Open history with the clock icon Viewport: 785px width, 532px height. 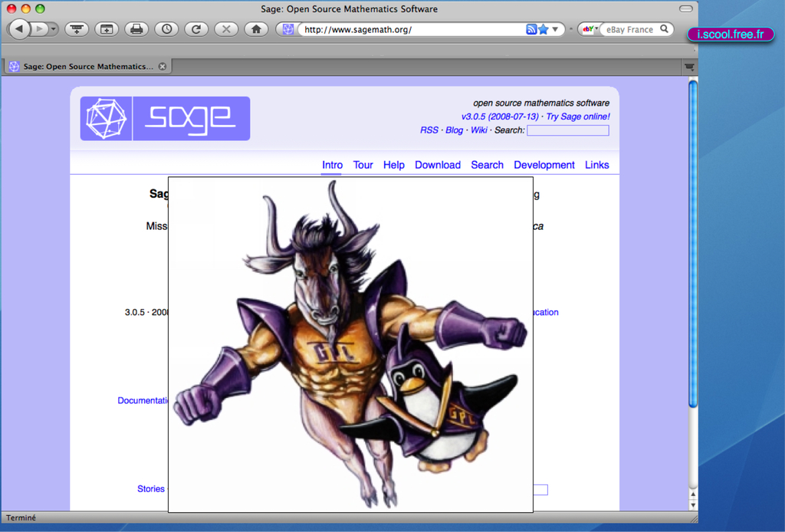(166, 29)
